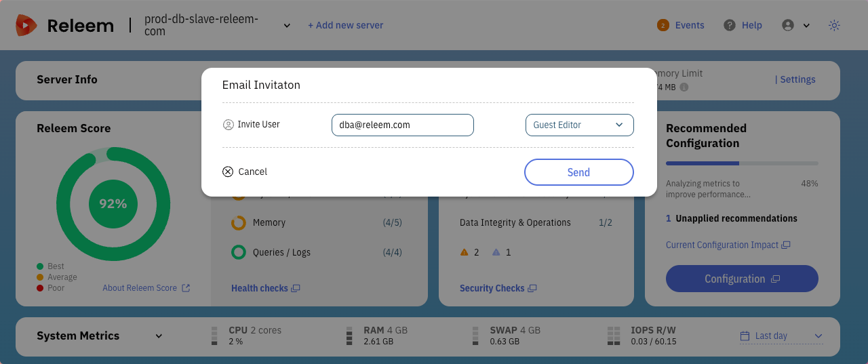Click the CPU usage bar icon

point(214,336)
